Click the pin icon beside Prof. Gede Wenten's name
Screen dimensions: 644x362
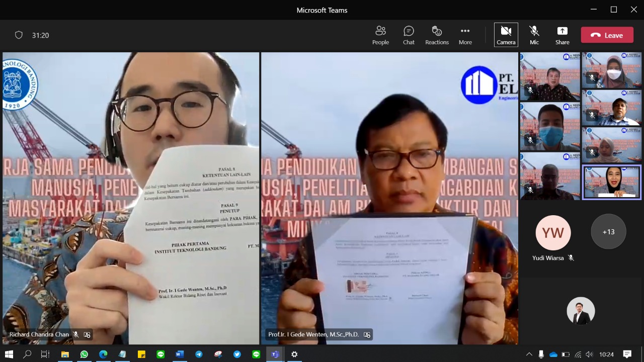click(x=367, y=334)
